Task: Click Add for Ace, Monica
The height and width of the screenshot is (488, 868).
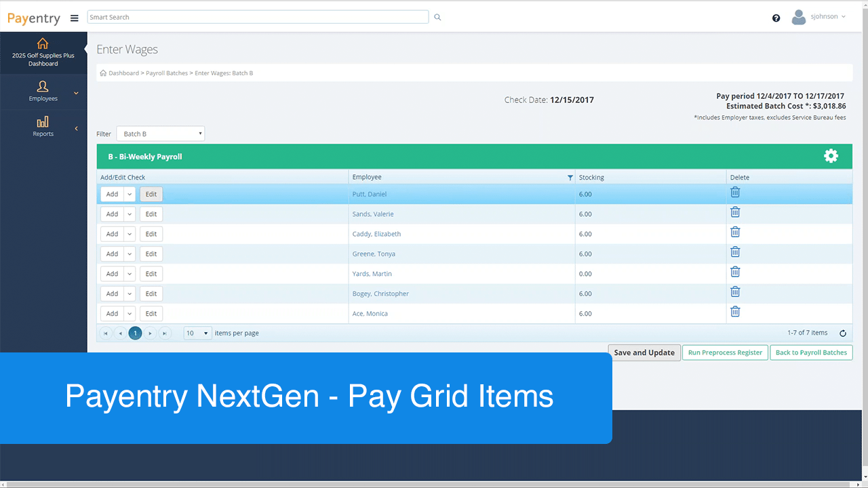Action: [113, 314]
